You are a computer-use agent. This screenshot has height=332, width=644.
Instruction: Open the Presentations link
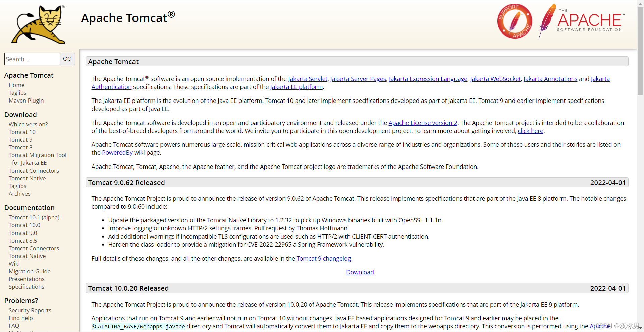pos(26,279)
